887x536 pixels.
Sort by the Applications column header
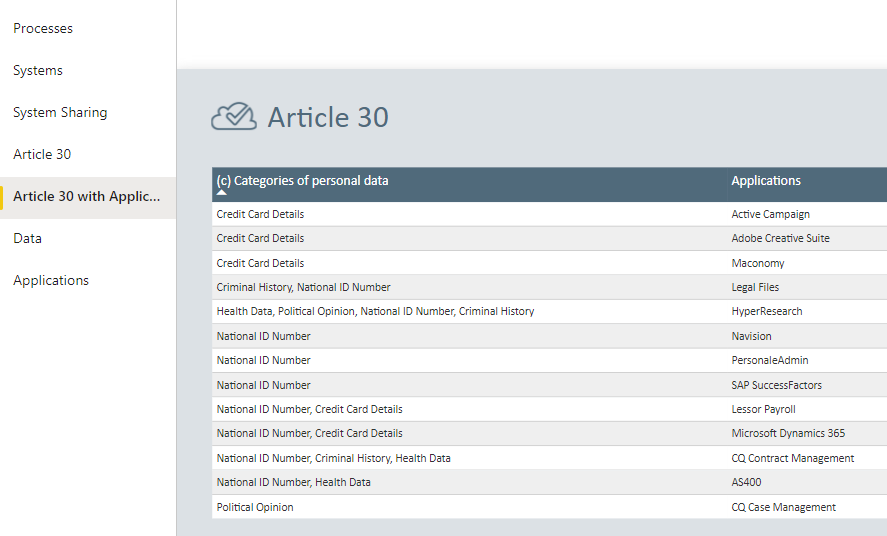coord(766,181)
